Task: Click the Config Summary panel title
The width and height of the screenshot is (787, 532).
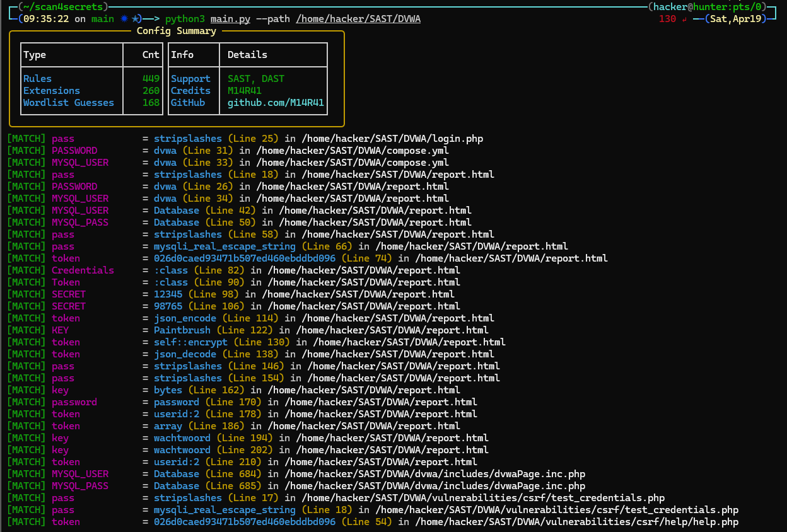Action: pos(176,31)
